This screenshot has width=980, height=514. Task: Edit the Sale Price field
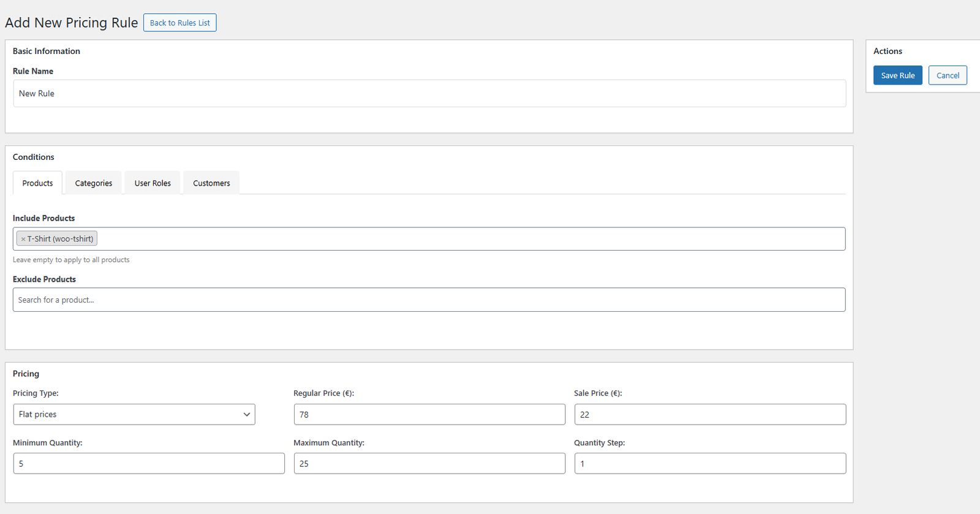point(710,414)
